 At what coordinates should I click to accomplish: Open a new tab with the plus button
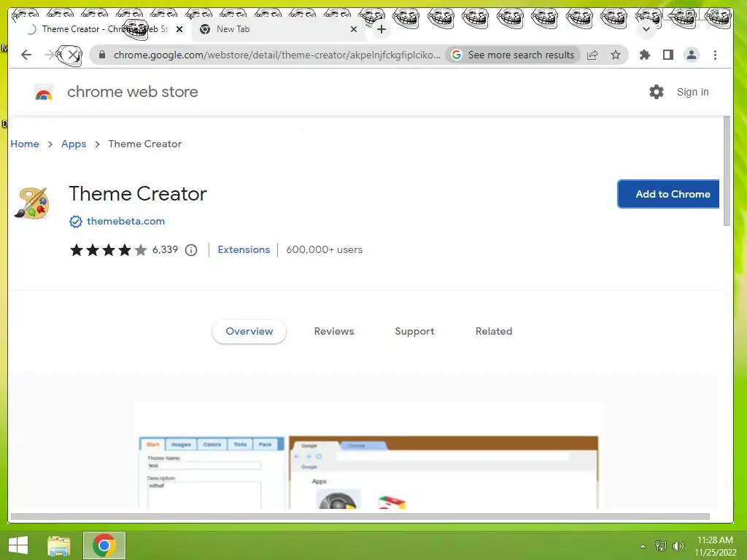381,29
